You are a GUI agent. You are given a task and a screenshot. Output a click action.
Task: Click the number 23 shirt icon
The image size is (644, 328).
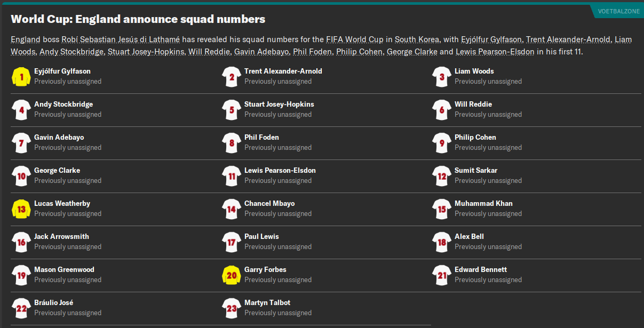coord(232,308)
